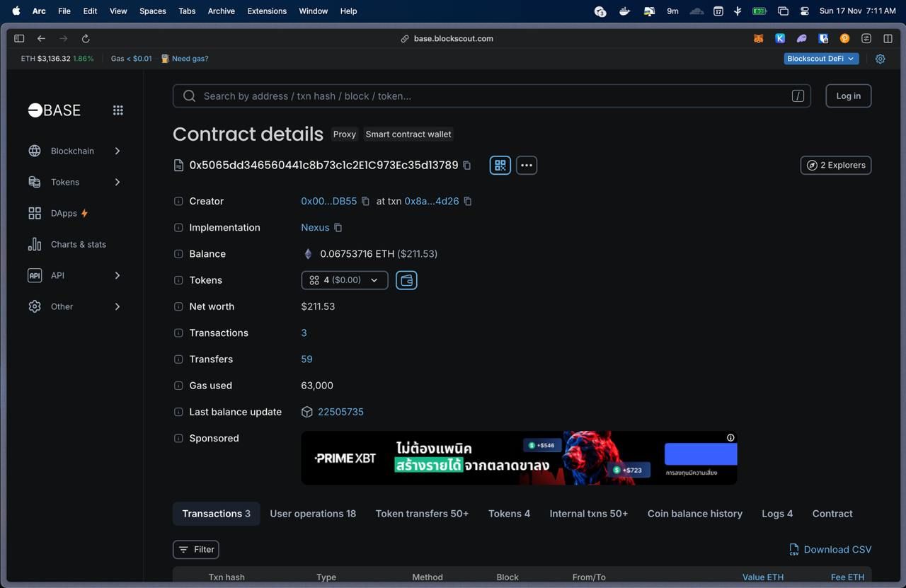Open the Spaces menu in menu bar
The image size is (906, 588).
pyautogui.click(x=152, y=11)
